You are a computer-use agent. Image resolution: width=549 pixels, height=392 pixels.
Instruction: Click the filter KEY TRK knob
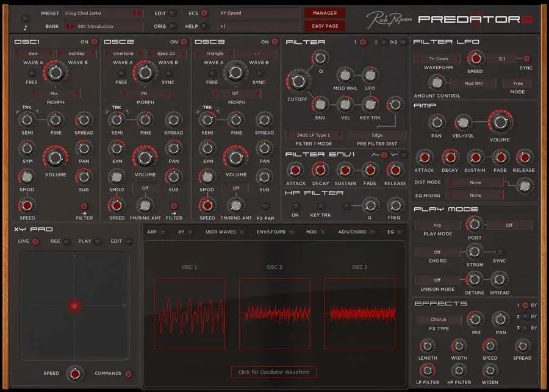coord(370,104)
